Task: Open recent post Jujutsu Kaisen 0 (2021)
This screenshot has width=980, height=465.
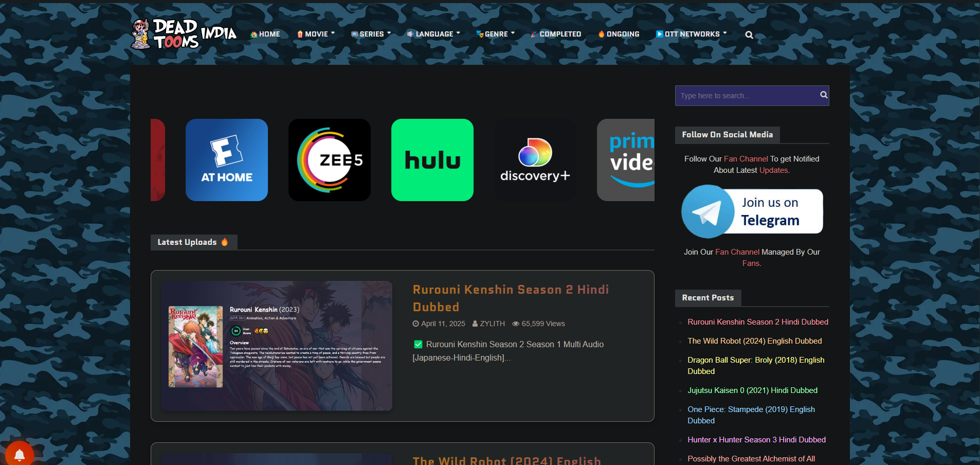Action: pos(753,390)
